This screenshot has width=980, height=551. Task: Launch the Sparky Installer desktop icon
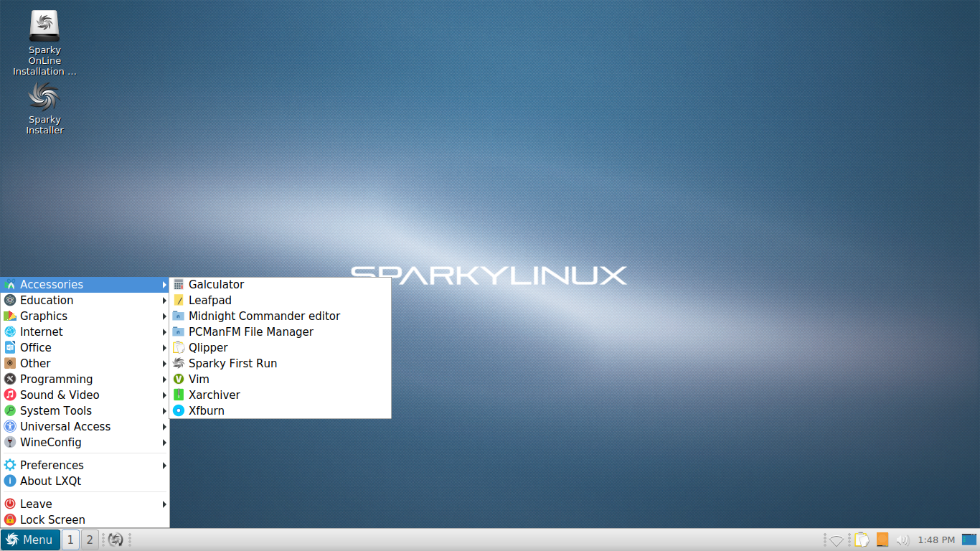coord(44,108)
